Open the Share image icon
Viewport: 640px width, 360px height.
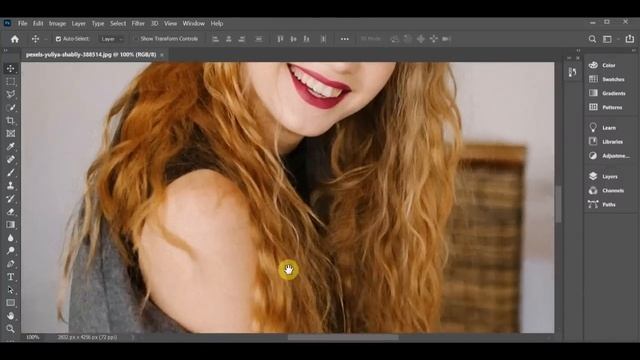[630, 39]
